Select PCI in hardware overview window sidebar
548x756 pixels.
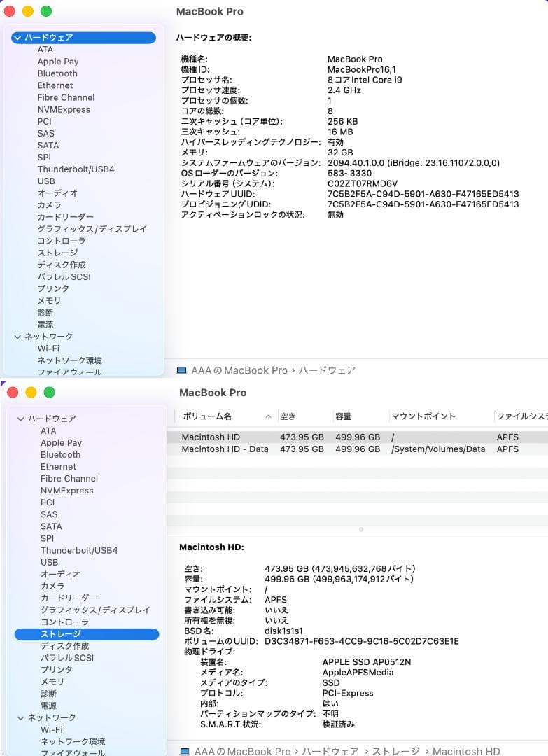point(44,122)
